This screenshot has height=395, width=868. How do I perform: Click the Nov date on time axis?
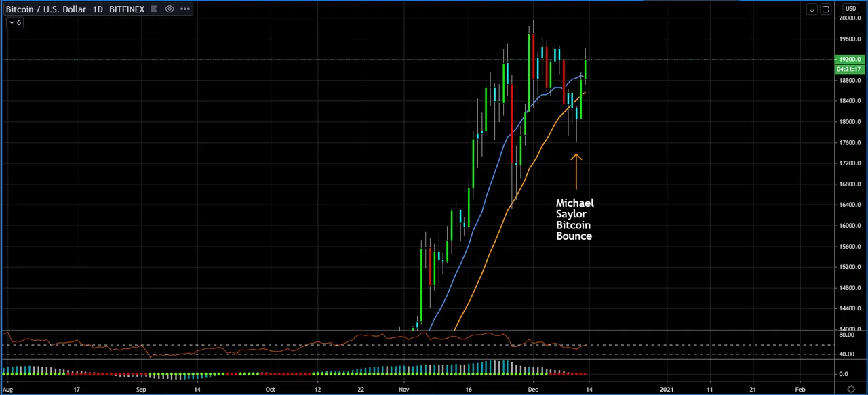click(404, 390)
